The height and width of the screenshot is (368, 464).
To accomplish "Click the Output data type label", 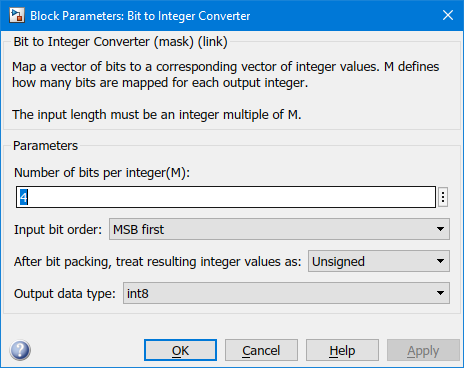I will click(x=65, y=294).
